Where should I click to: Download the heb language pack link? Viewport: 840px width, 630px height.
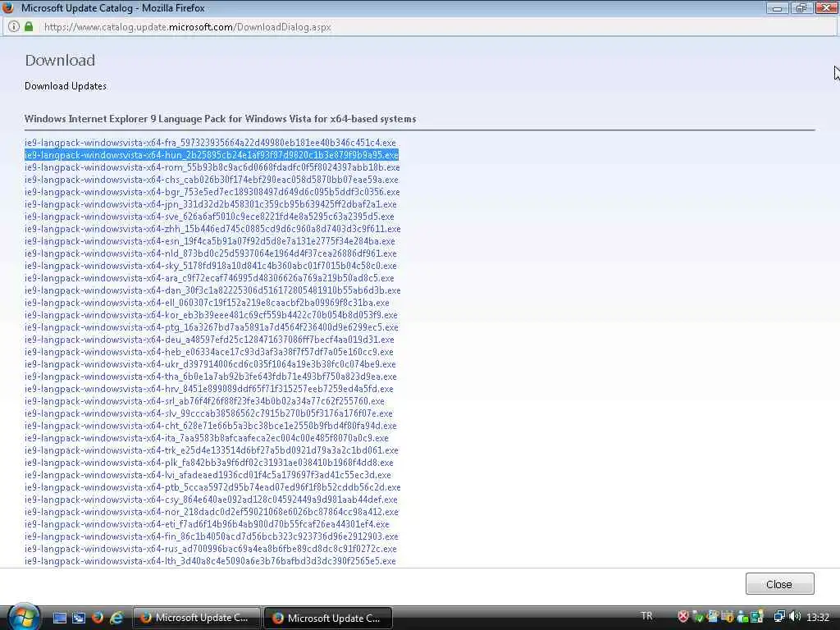point(209,352)
